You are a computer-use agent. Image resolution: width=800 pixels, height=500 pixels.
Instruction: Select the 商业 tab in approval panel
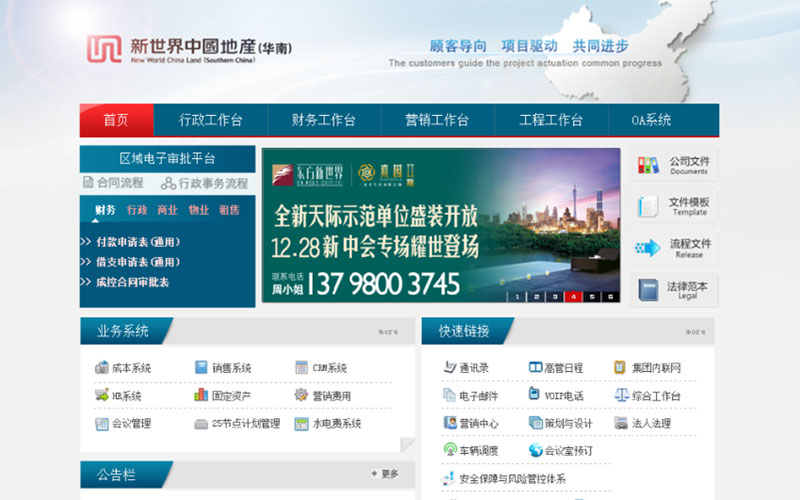point(167,210)
